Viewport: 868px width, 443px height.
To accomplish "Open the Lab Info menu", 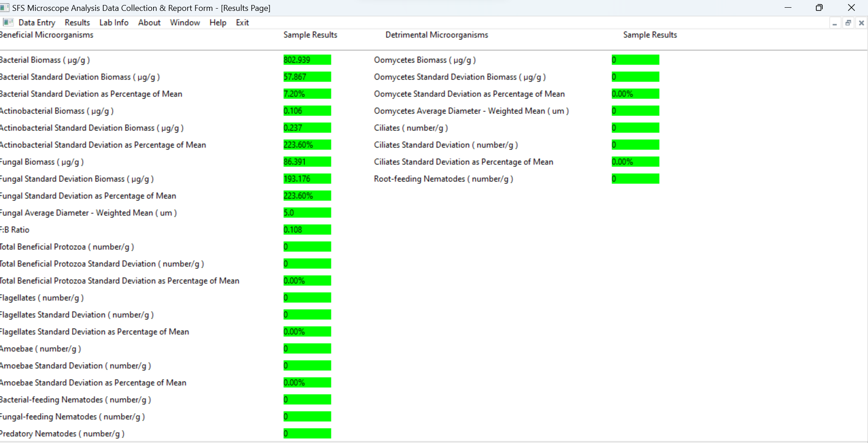I will pos(114,23).
